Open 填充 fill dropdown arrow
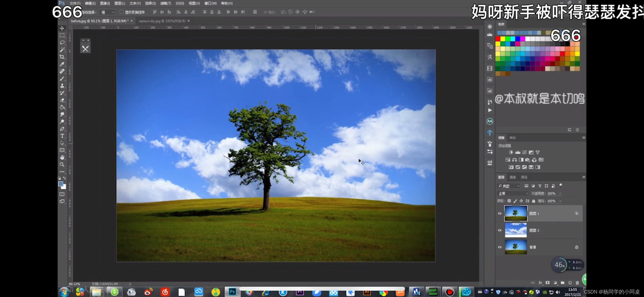644x297 pixels. pyautogui.click(x=560, y=201)
